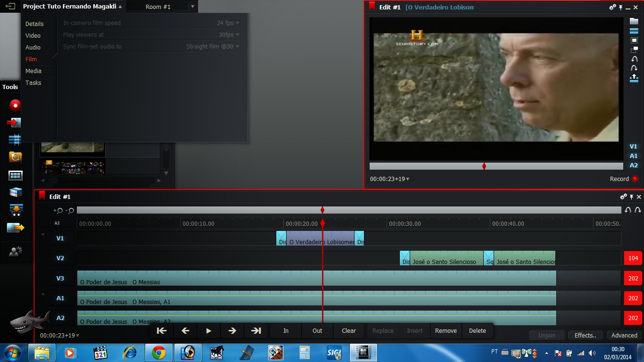Open viewer settings gears icon
The image size is (644, 362).
tap(612, 7)
